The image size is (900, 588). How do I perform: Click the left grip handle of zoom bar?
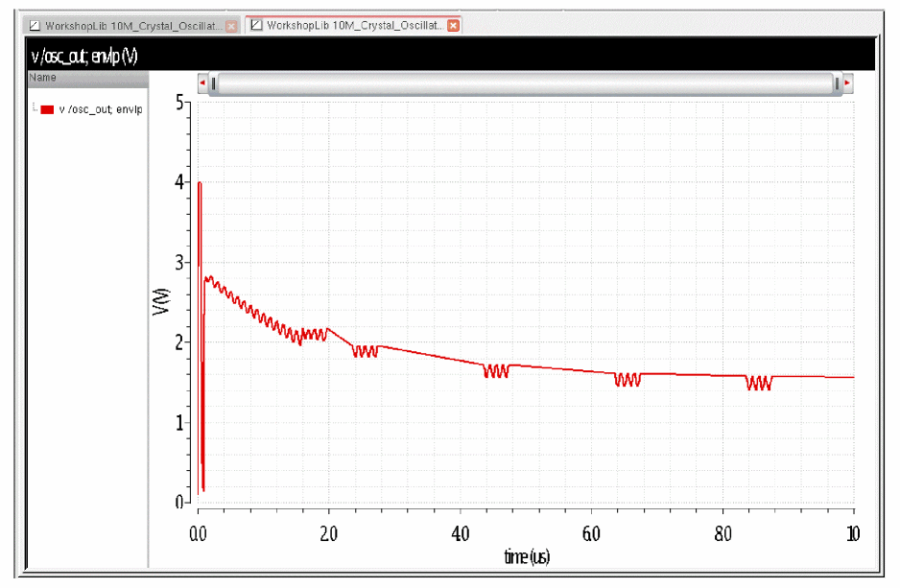[x=214, y=83]
